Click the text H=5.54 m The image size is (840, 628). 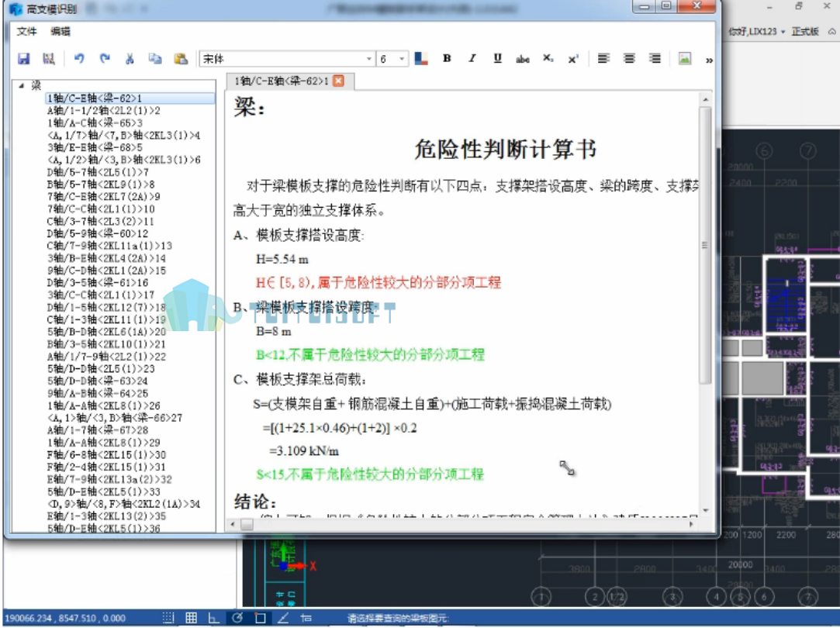[282, 260]
